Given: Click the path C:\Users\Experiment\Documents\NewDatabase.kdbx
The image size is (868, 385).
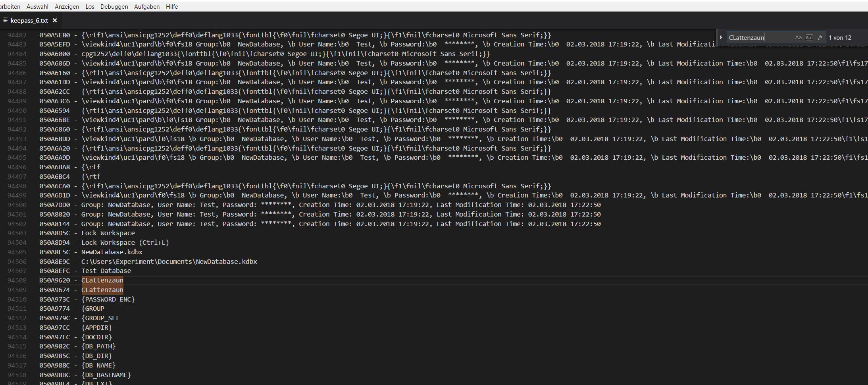Looking at the screenshot, I should pos(169,261).
